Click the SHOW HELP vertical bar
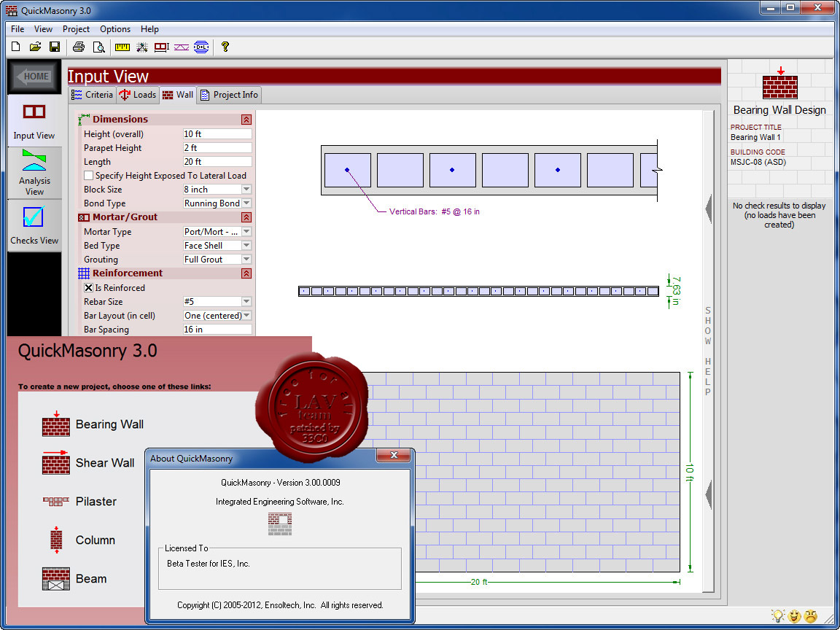 click(708, 351)
